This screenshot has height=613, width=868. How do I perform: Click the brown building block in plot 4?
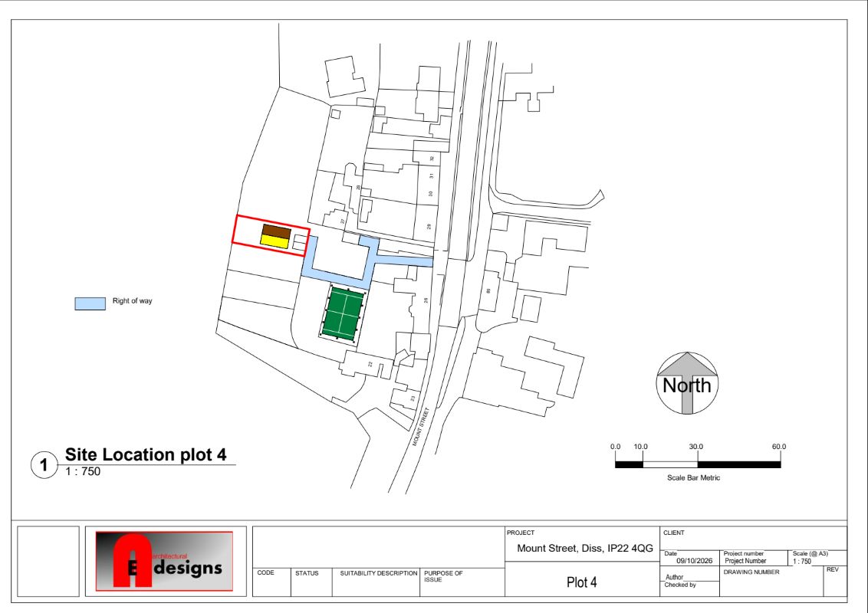click(x=277, y=231)
